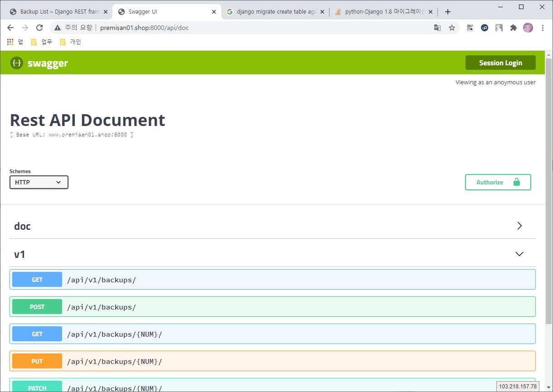
Task: Expand POST /api/v1/backups/ operation
Action: (272, 307)
